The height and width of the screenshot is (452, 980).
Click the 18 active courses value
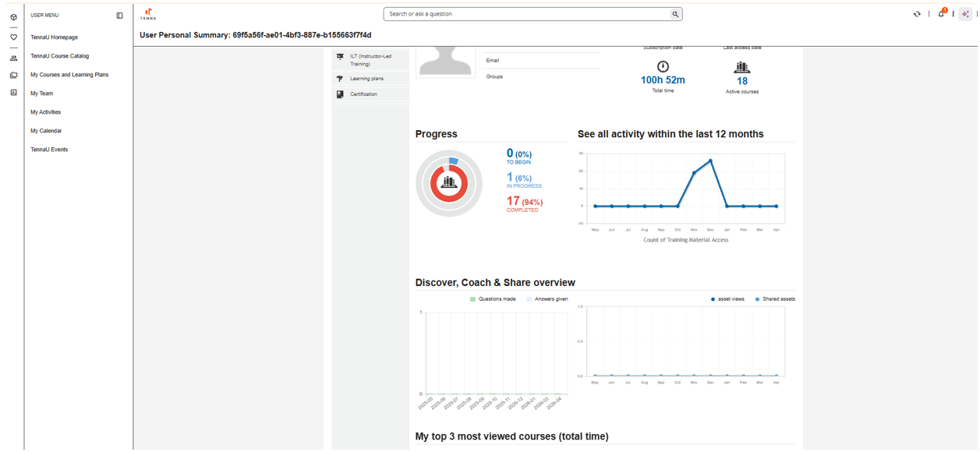pyautogui.click(x=742, y=81)
